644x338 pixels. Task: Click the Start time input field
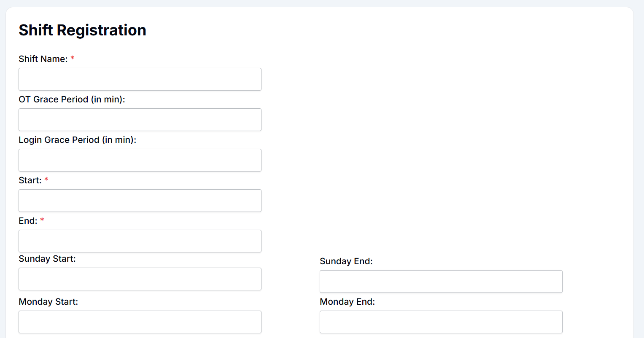click(x=140, y=201)
